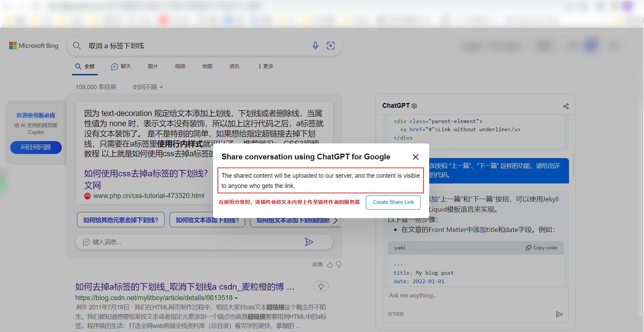Close the Share conversation dialog
This screenshot has width=644, height=332.
[416, 157]
